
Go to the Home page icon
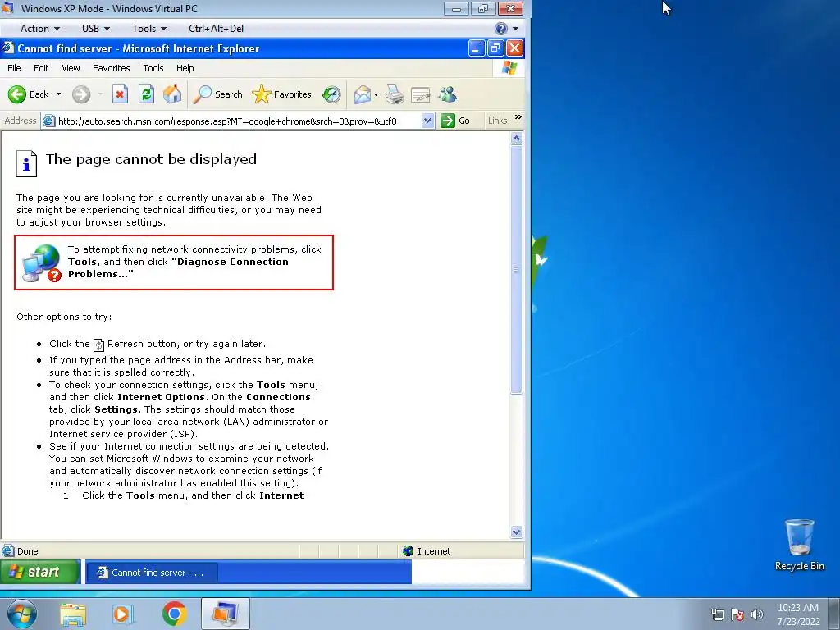172,94
